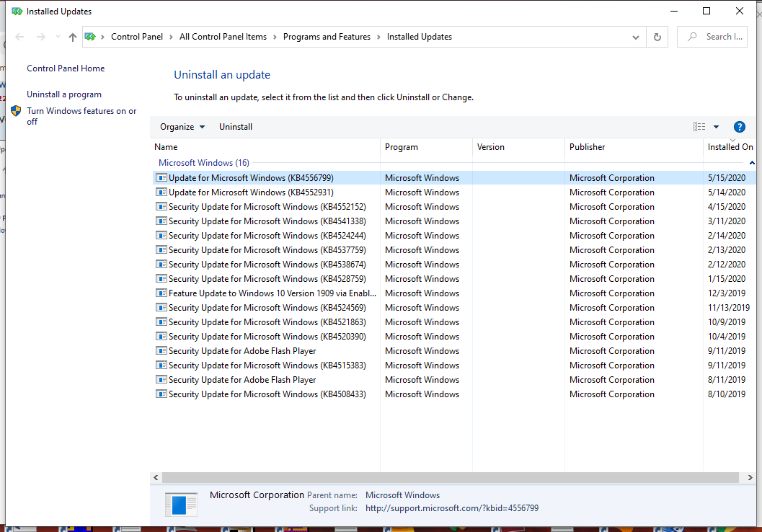Select Adobe Flash Player update dated 8/11/2019

click(x=454, y=379)
